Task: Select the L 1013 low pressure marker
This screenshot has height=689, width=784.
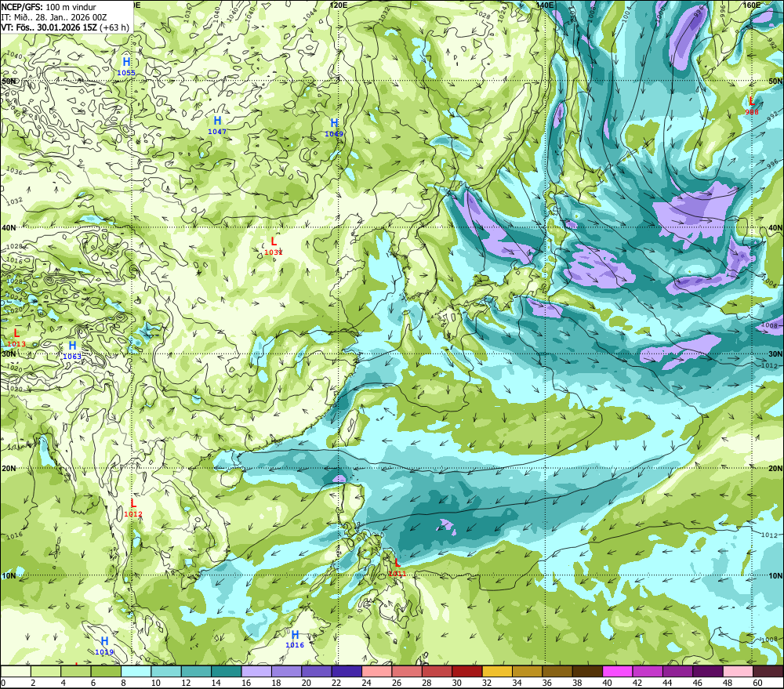Action: click(x=16, y=338)
